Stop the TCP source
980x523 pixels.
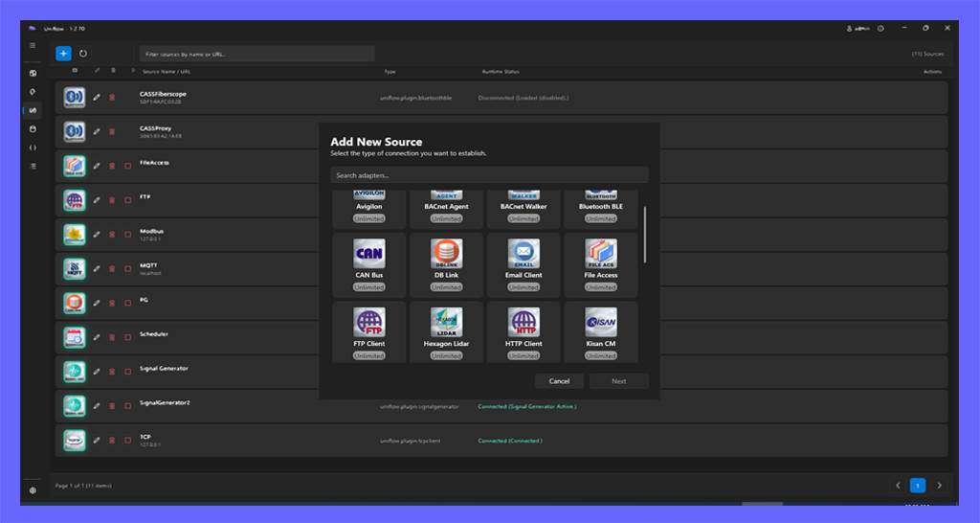point(127,441)
